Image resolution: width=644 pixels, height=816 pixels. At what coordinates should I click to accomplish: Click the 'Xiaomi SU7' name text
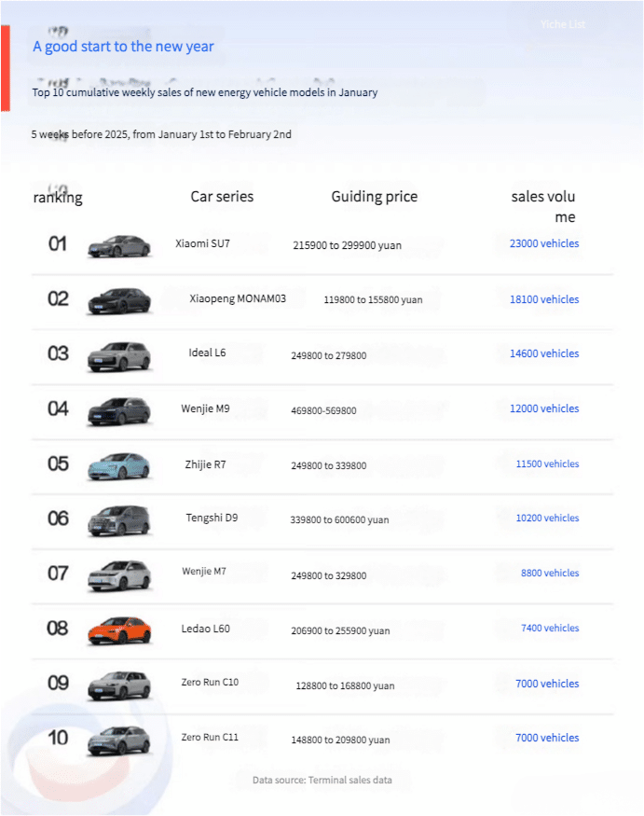tap(202, 243)
